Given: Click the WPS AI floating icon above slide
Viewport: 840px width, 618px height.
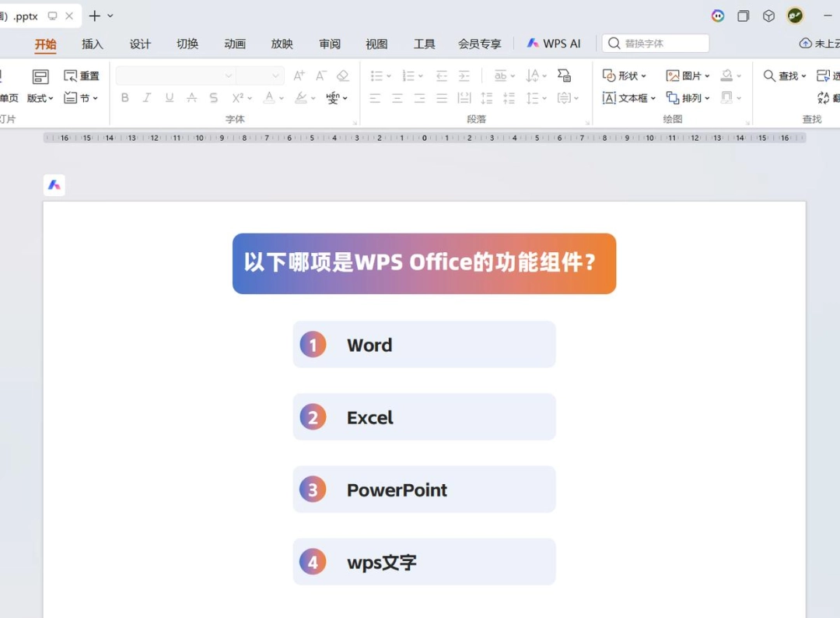Looking at the screenshot, I should pos(54,185).
